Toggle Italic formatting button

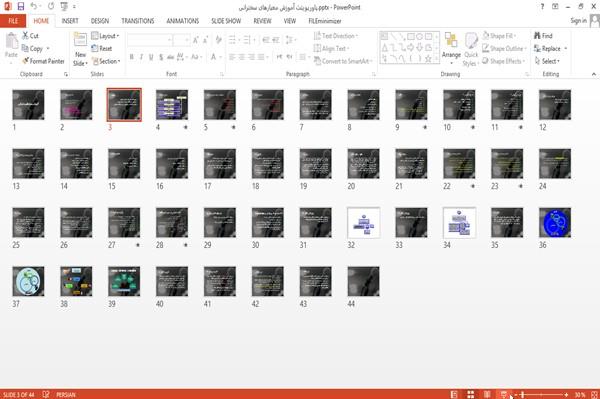tap(141, 57)
